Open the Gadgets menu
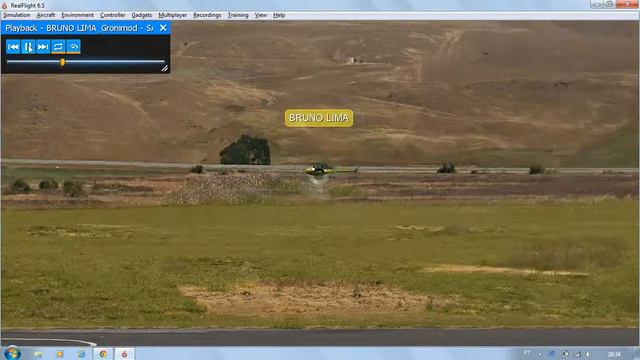 (x=142, y=15)
